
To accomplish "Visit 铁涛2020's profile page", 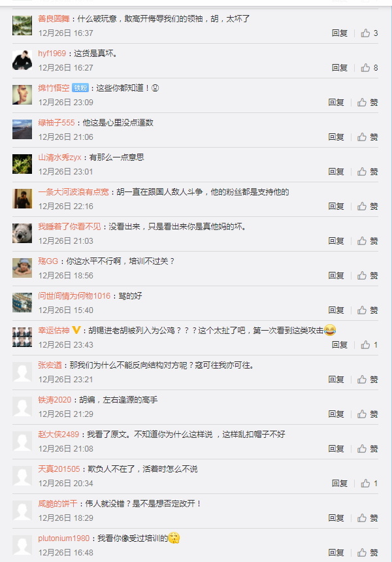I will click(55, 400).
